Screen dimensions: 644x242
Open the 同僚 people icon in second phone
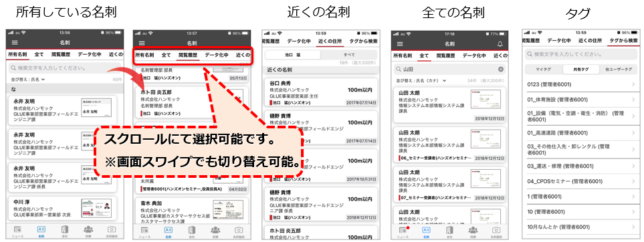(x=215, y=230)
